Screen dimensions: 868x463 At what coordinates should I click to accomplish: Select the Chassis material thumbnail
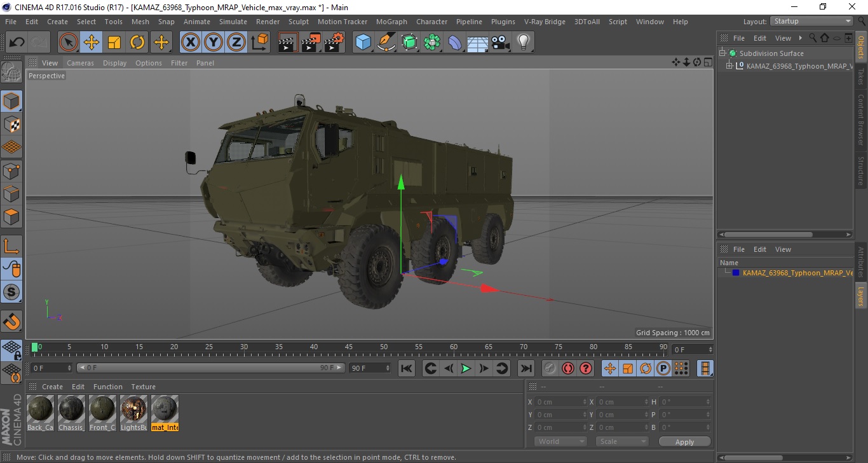[x=71, y=413]
